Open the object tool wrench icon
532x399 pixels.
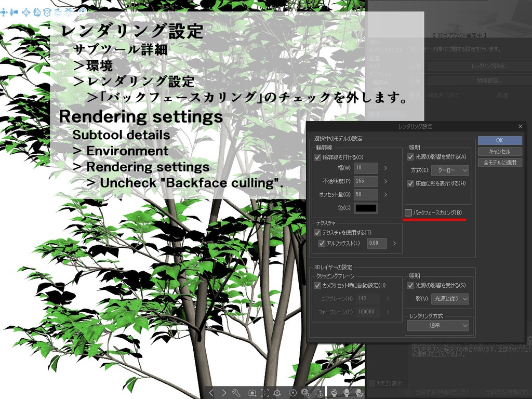click(237, 393)
